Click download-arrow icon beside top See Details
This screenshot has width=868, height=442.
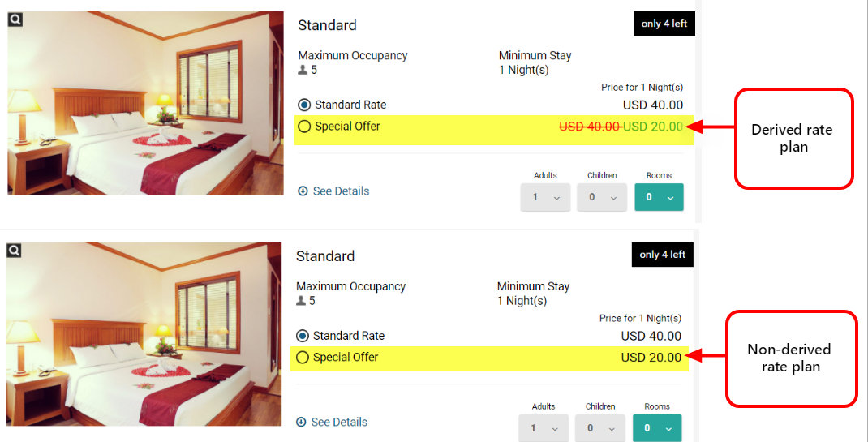tap(303, 191)
